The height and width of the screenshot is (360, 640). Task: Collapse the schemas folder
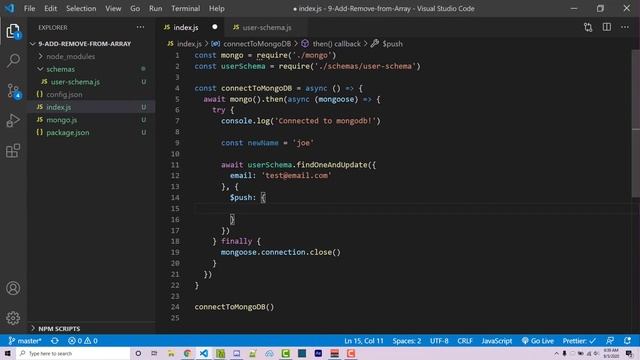tap(60, 69)
